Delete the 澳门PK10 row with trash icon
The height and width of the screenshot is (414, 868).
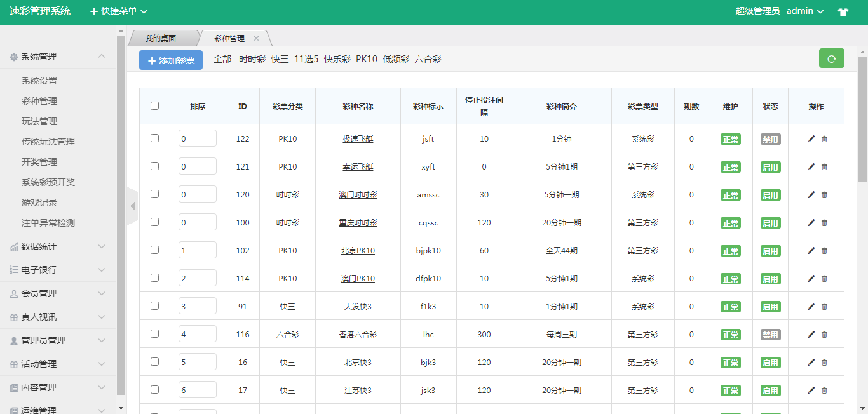tap(825, 278)
